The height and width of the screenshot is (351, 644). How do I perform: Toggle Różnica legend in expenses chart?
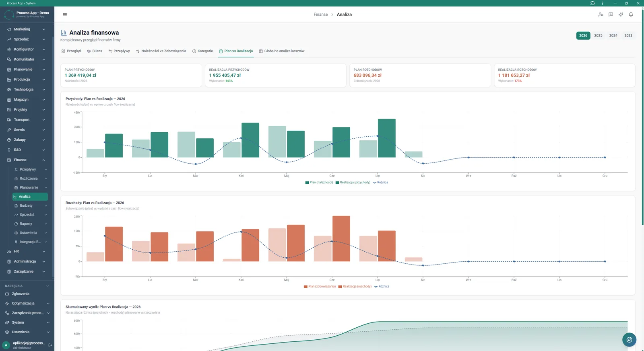382,287
